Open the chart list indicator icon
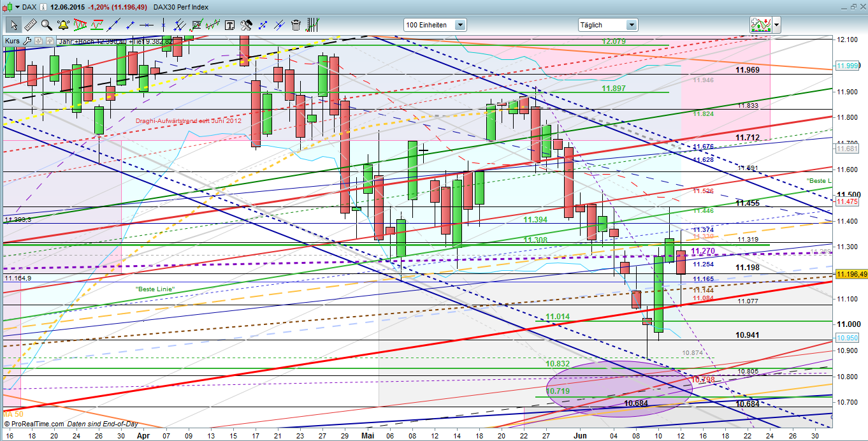 pos(196,25)
